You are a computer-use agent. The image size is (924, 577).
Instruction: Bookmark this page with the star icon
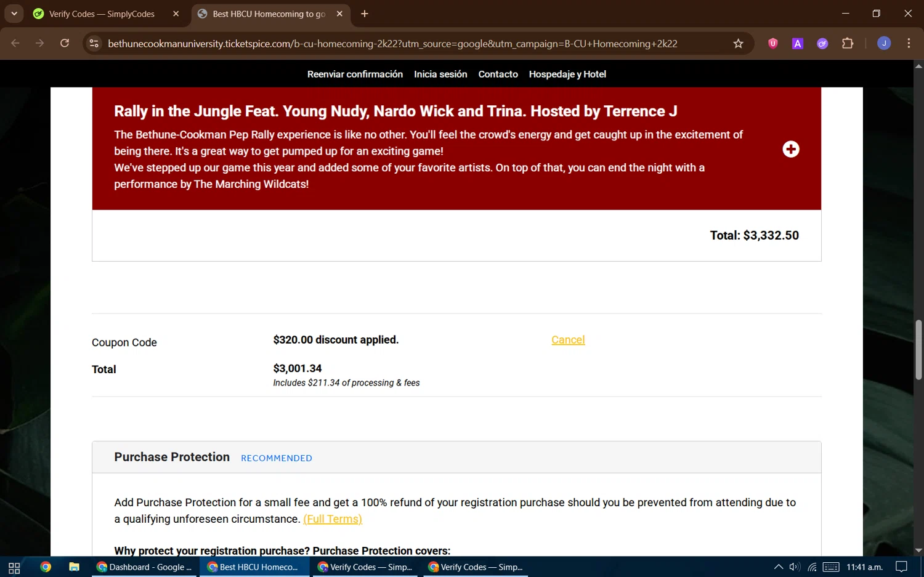[x=738, y=43]
